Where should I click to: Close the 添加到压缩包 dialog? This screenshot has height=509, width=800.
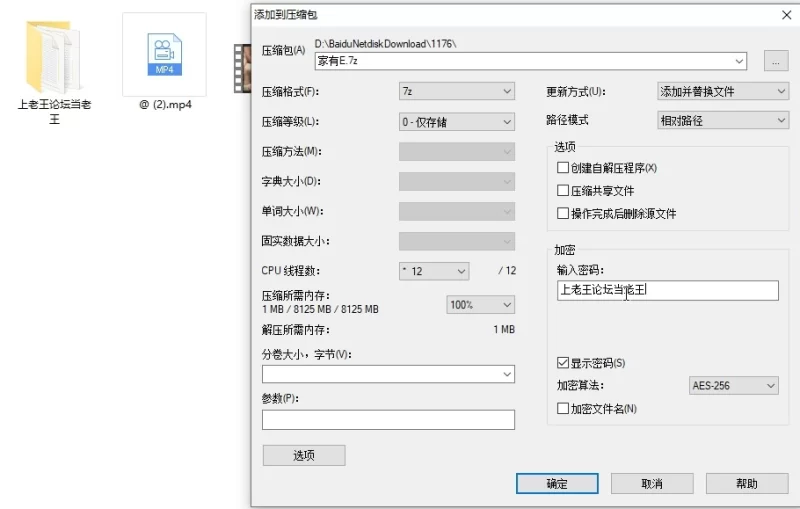click(786, 15)
